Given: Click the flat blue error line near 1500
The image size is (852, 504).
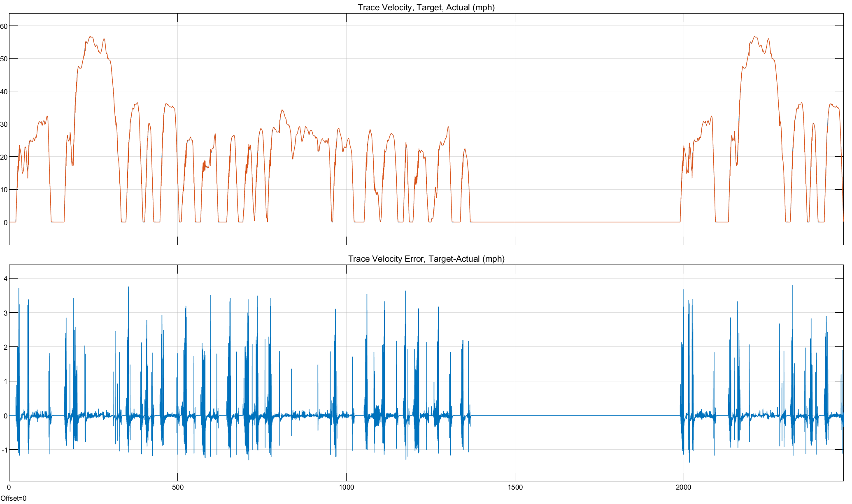Looking at the screenshot, I should point(515,416).
